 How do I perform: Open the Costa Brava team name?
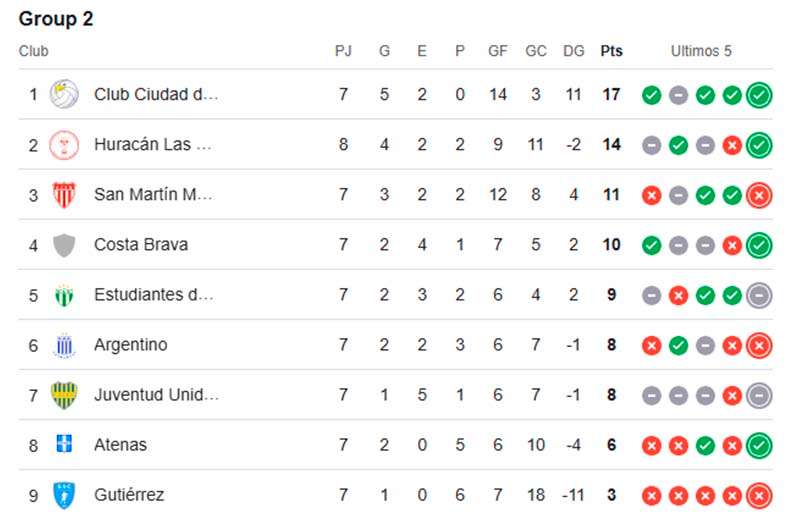141,244
